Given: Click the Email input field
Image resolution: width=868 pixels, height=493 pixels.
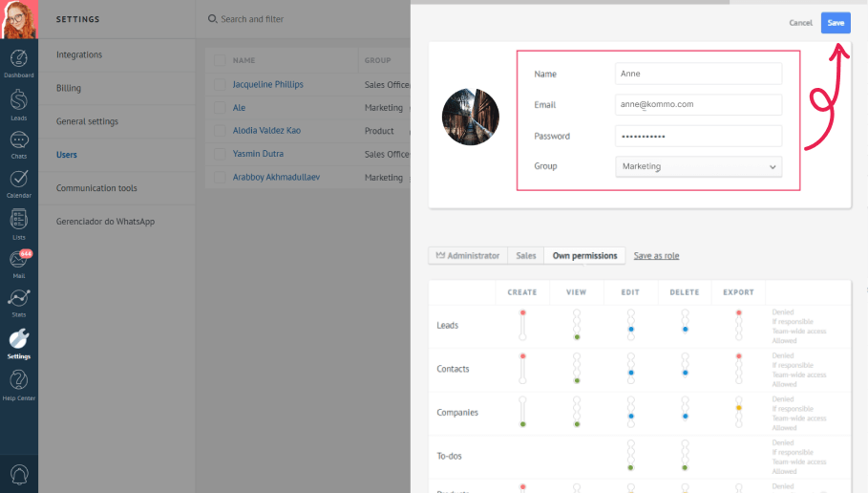Looking at the screenshot, I should pos(699,104).
